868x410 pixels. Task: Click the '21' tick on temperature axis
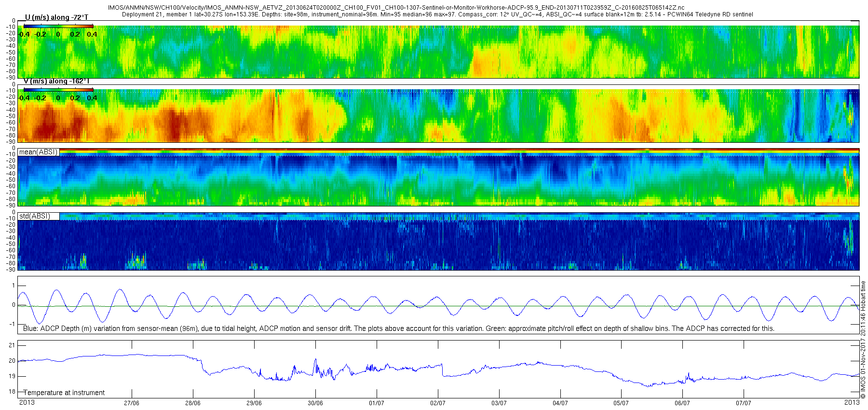point(12,345)
